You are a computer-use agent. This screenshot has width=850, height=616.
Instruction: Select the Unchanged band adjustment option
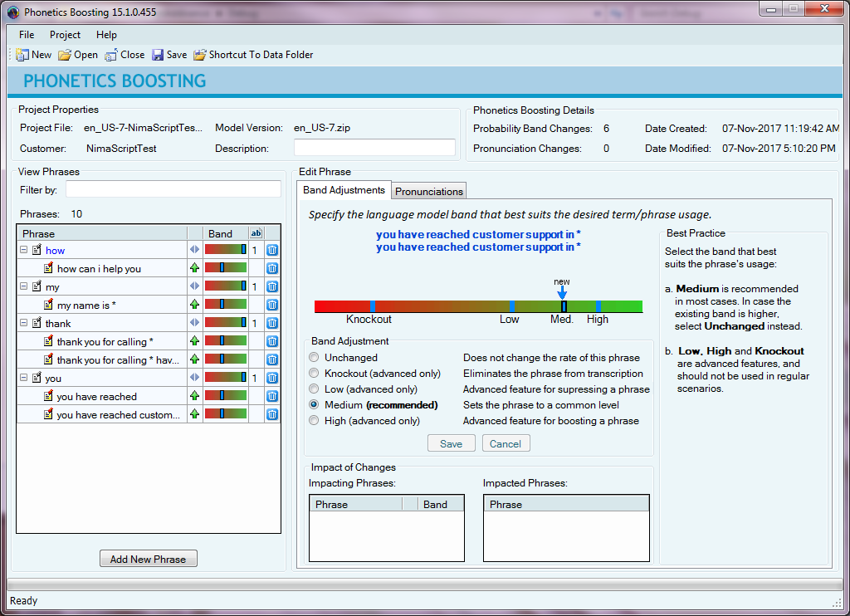point(314,358)
